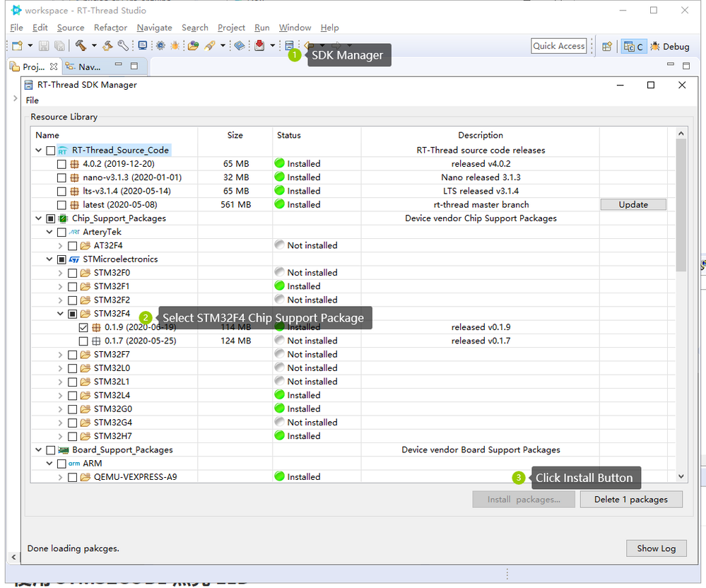Click the blue book toolbar icon

click(x=240, y=45)
